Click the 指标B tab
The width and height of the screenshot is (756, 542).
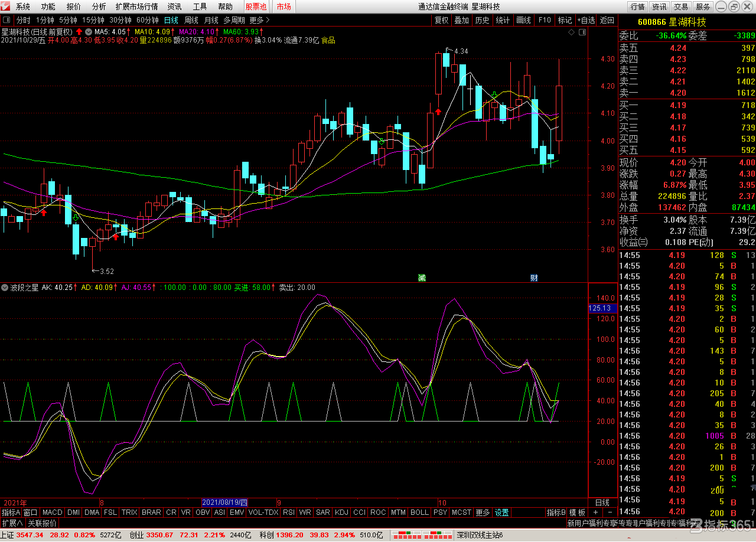point(556,512)
